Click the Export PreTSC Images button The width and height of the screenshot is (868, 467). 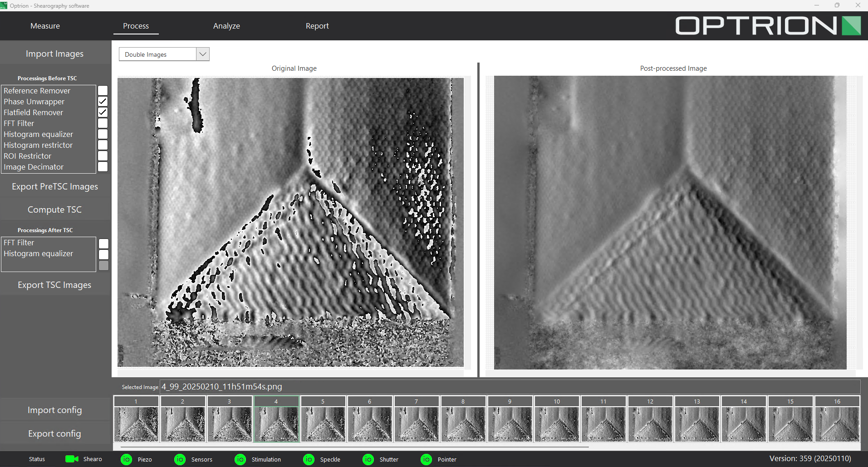[x=55, y=186]
